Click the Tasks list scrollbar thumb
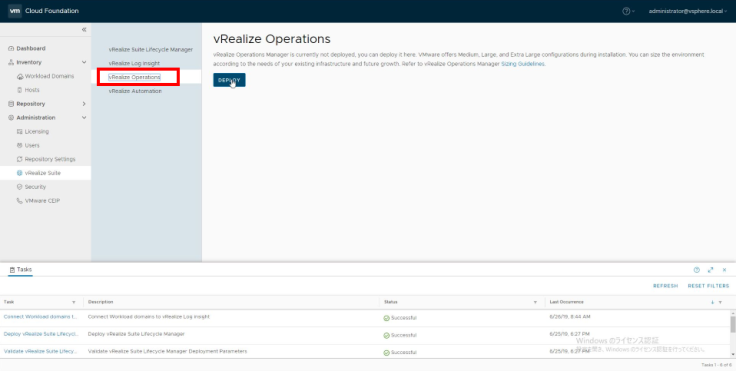 coord(733,325)
